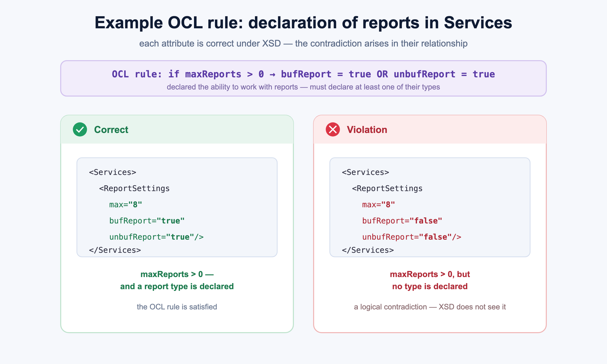Viewport: 607px width, 364px height.
Task: Click the subtitle about XSD contradiction
Action: point(303,43)
